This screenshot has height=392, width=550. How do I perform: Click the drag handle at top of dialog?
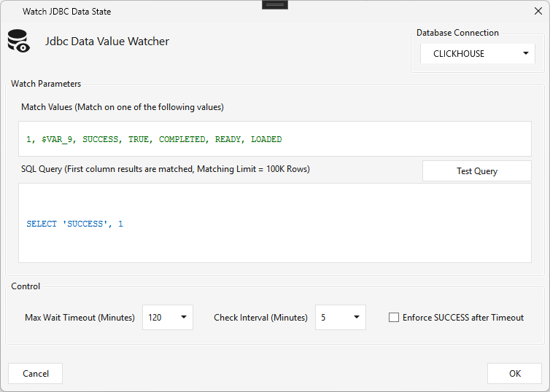[275, 4]
